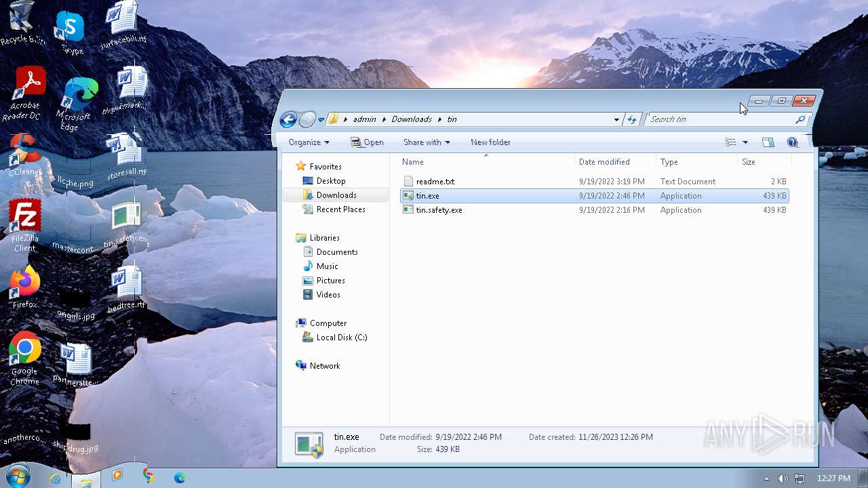The width and height of the screenshot is (868, 488).
Task: Click the taskbar clock showing 12:27 PM
Action: point(834,478)
